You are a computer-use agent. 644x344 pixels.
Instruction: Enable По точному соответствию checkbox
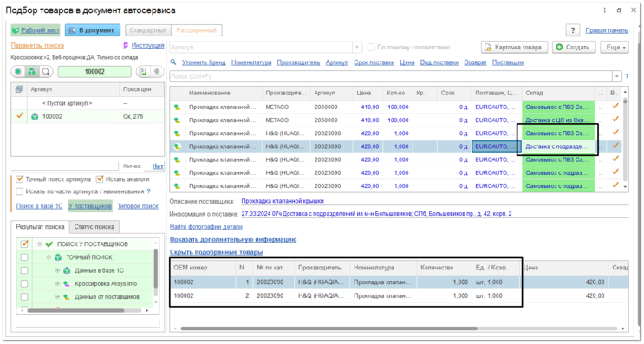coord(371,48)
